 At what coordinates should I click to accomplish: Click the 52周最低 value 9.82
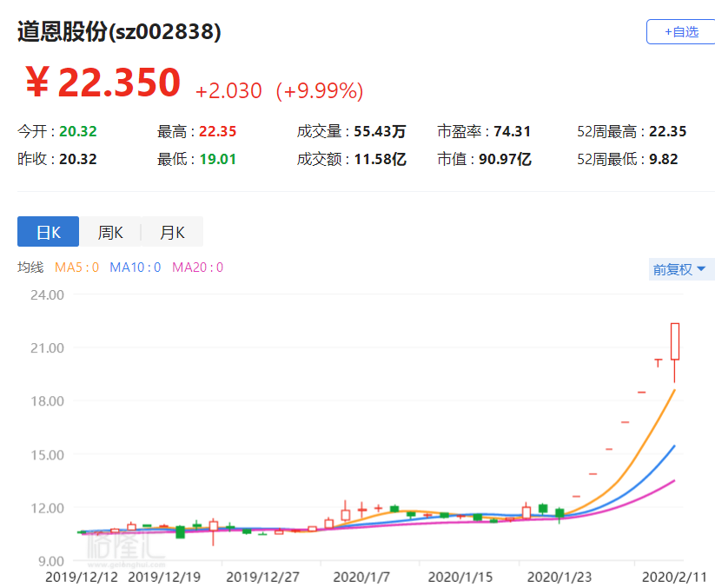(664, 159)
